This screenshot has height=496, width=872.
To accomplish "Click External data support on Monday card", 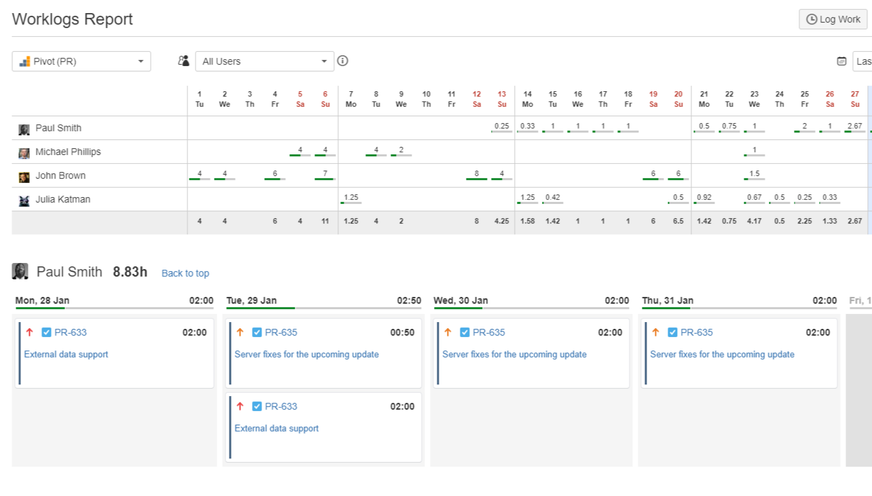I will pyautogui.click(x=66, y=354).
